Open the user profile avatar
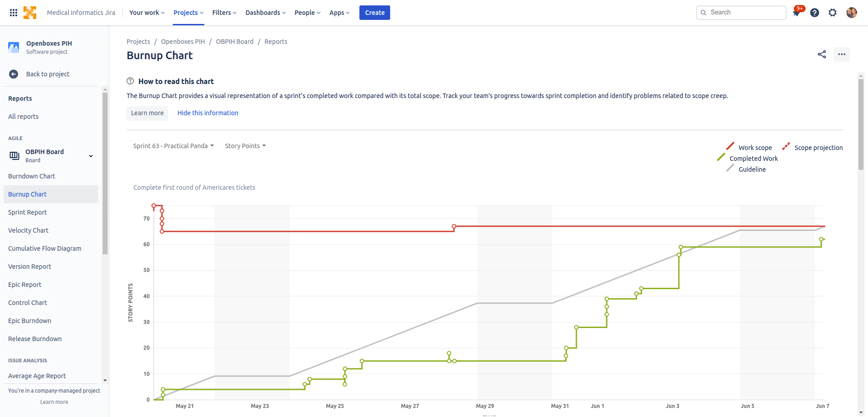This screenshot has height=417, width=868. pos(852,13)
